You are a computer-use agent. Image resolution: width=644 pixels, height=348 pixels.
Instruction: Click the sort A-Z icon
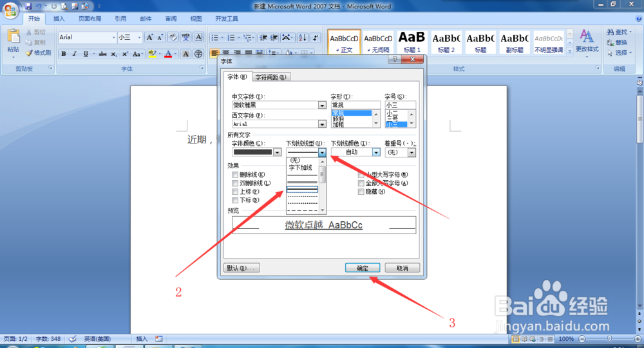pyautogui.click(x=302, y=38)
